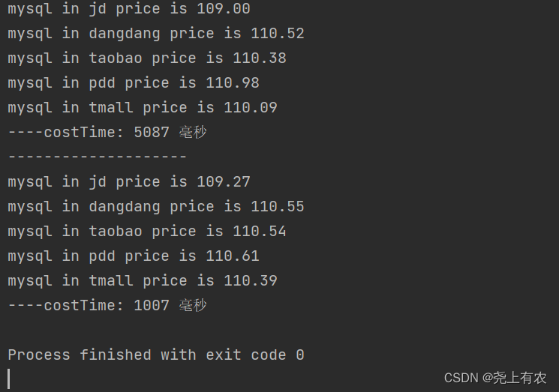
Task: Click the 'dangdang price is 110.52' output line
Action: pos(156,34)
